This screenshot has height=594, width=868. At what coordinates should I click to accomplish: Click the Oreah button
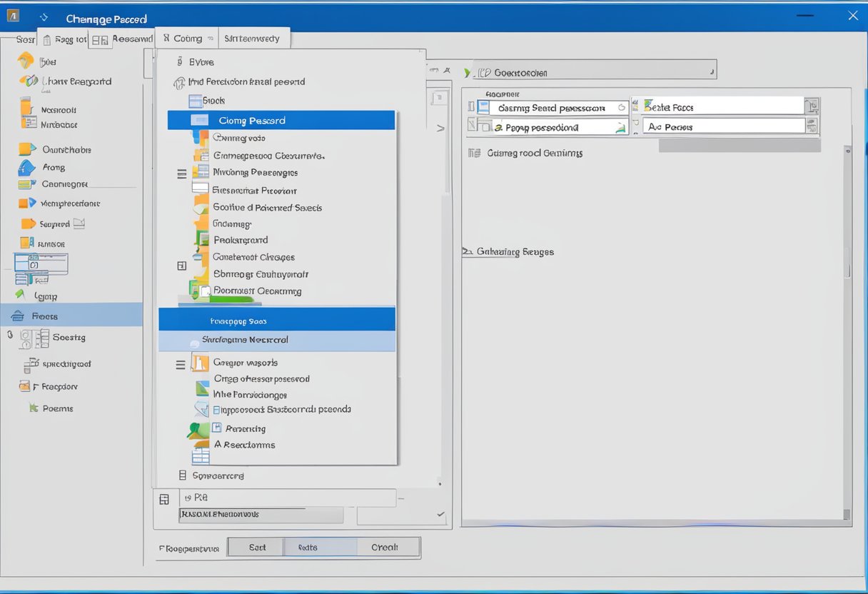point(385,548)
